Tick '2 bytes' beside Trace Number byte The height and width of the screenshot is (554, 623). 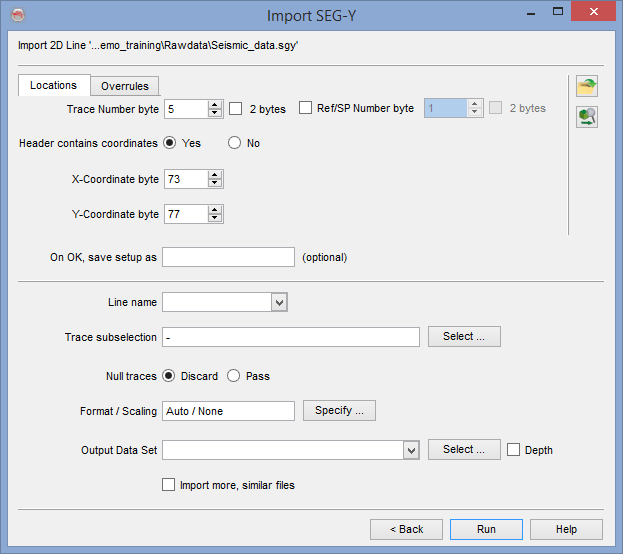tap(236, 108)
